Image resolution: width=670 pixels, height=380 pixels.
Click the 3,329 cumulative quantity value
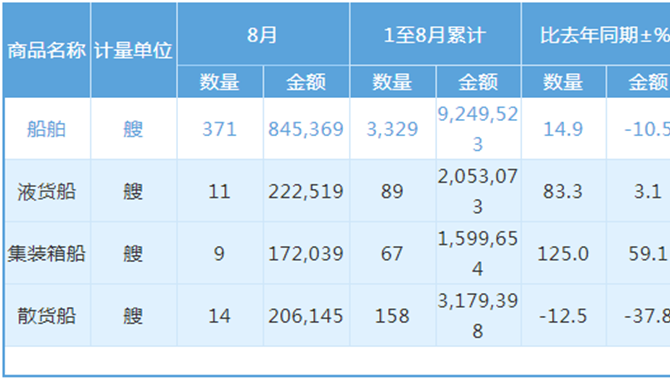pyautogui.click(x=392, y=129)
